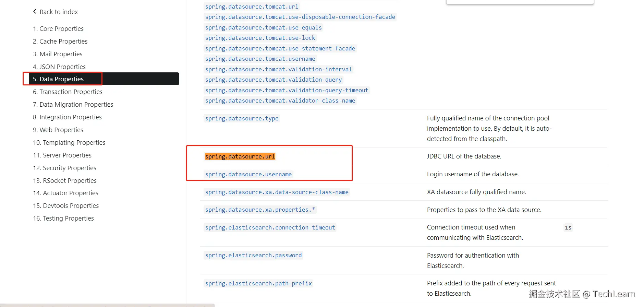Image resolution: width=644 pixels, height=307 pixels.
Task: Click spring.datasource.tomcat.use-lock link
Action: point(260,38)
